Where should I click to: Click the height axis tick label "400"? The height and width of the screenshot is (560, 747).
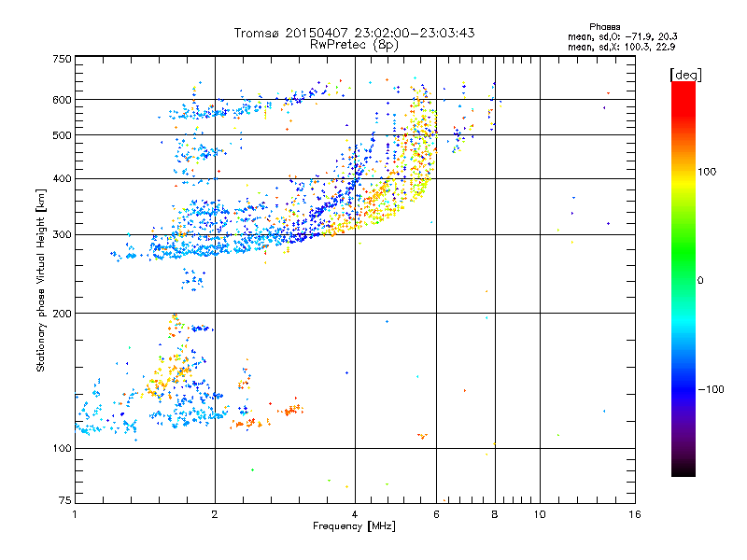tap(62, 178)
